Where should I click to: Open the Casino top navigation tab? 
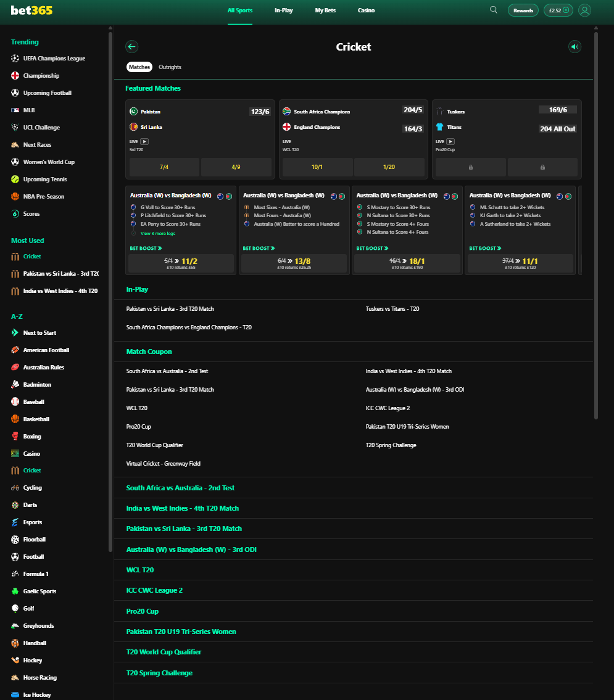(x=366, y=10)
